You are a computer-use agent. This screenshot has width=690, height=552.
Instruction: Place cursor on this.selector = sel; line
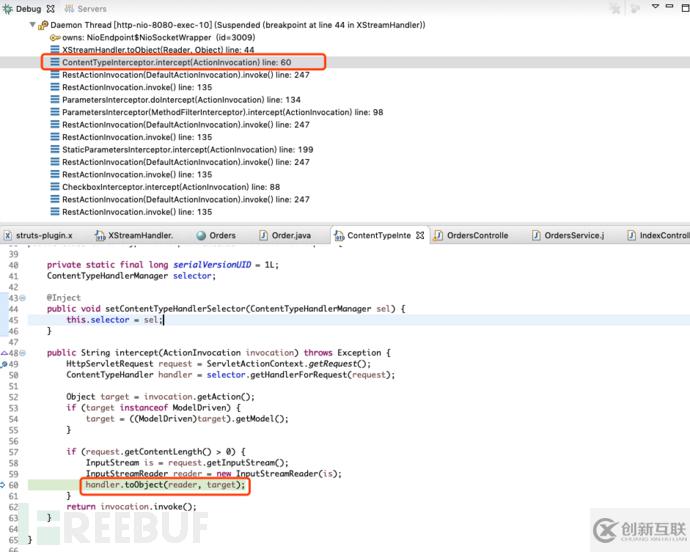click(x=114, y=320)
